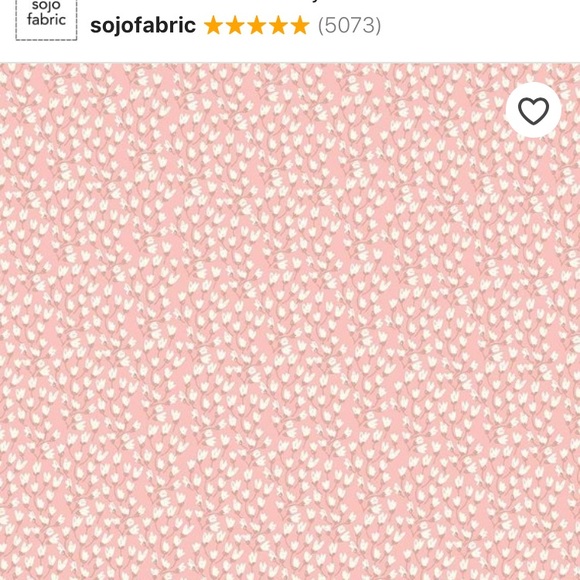The height and width of the screenshot is (580, 580).
Task: Select the white circular favorite button
Action: coord(533,110)
